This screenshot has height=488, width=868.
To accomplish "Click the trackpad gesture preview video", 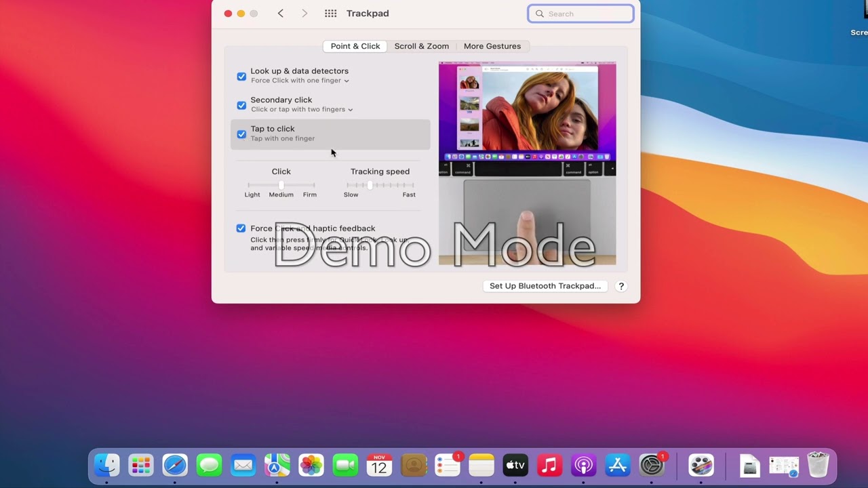I will 528,163.
